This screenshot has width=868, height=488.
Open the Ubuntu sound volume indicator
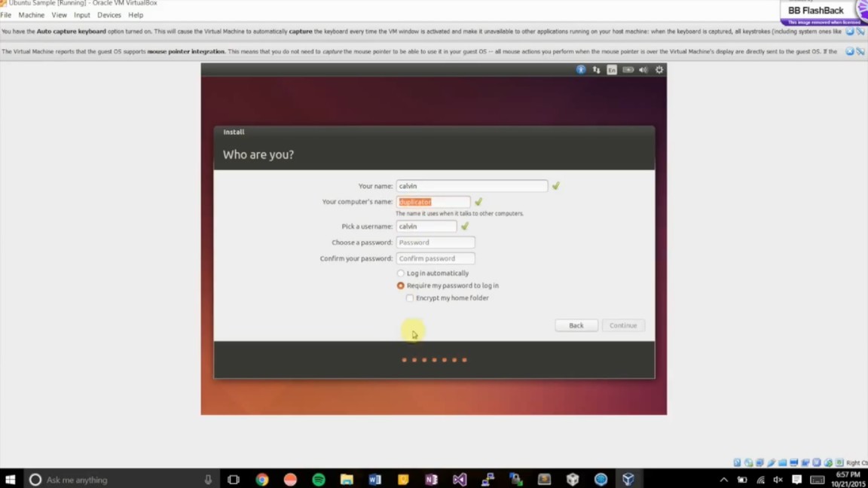[643, 69]
